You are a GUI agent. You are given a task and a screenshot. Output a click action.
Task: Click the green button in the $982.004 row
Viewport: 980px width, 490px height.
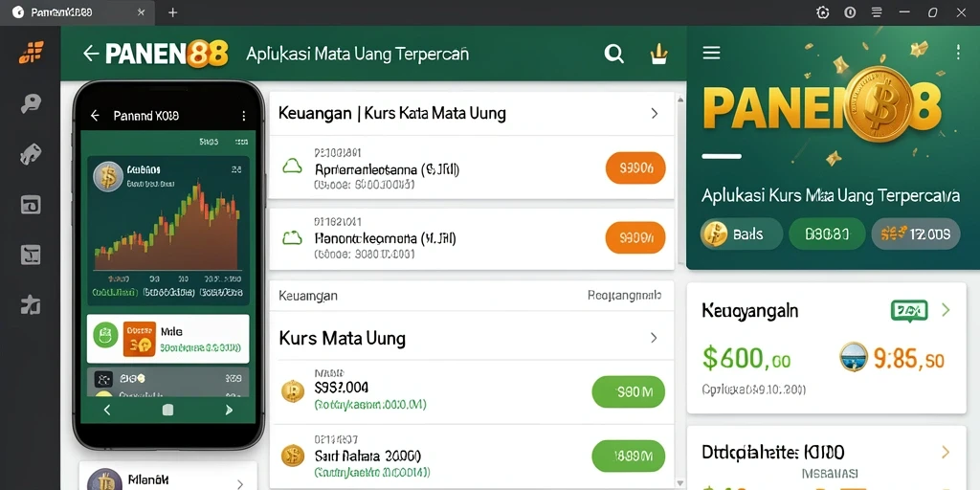tap(628, 391)
